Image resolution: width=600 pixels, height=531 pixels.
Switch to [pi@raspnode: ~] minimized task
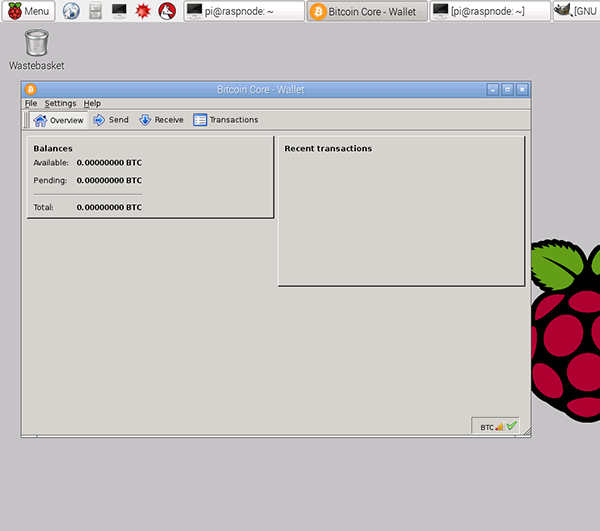coord(490,11)
